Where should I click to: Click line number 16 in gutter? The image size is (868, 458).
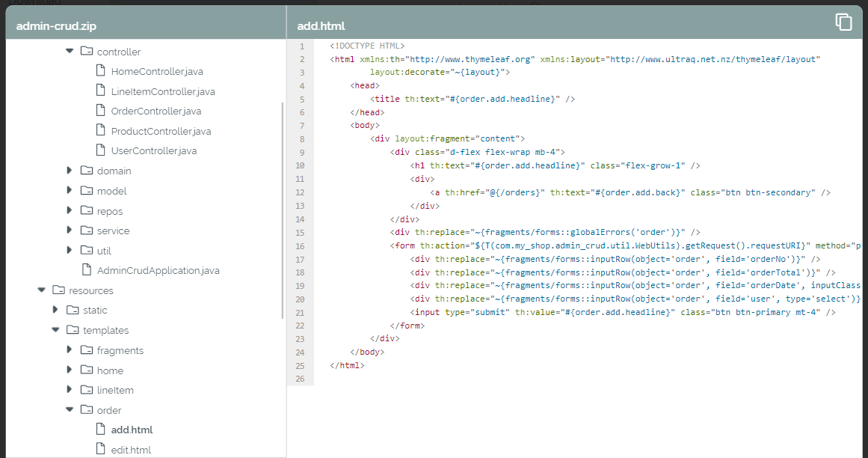[x=300, y=245]
